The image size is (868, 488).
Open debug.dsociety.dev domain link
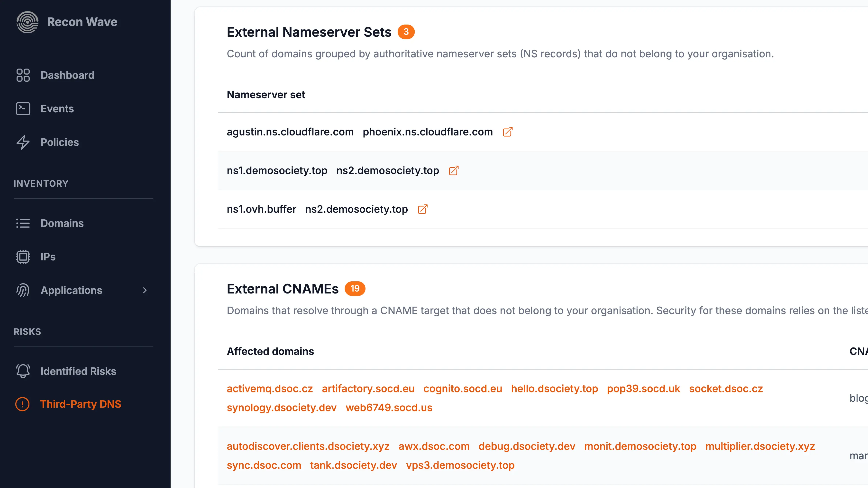[x=527, y=446]
